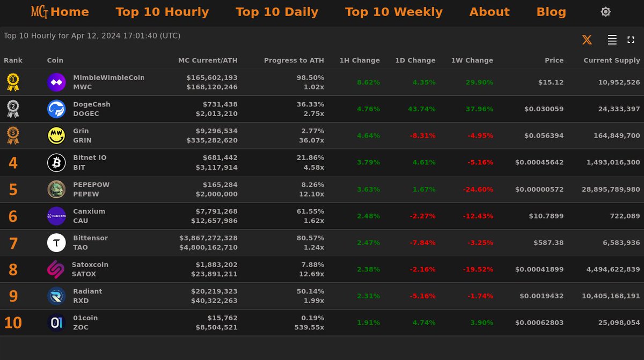
Task: Open the Top 10 Daily page
Action: (277, 12)
